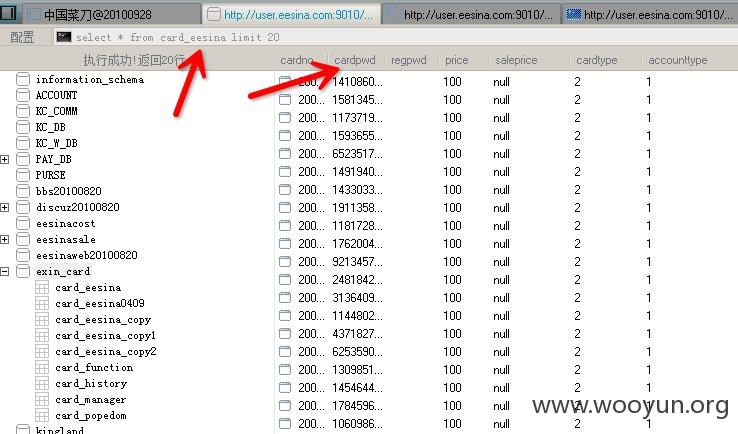
Task: Click the eesinaweb20100820 database icon
Action: (23, 255)
